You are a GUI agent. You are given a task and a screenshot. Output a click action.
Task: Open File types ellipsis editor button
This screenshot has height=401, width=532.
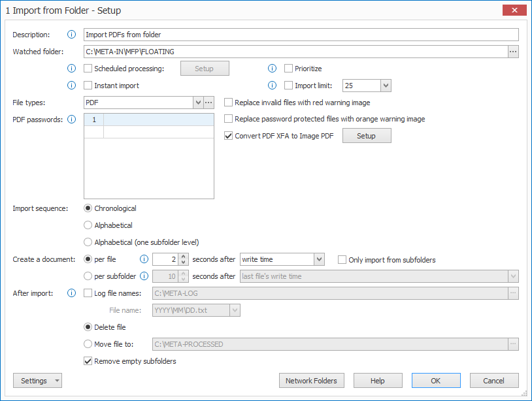[208, 103]
